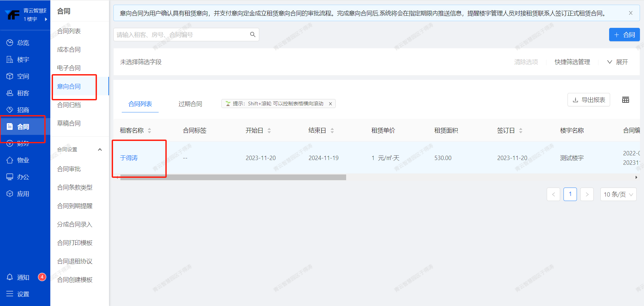Expand the filter panel via 展开
The width and height of the screenshot is (644, 306).
tap(618, 62)
